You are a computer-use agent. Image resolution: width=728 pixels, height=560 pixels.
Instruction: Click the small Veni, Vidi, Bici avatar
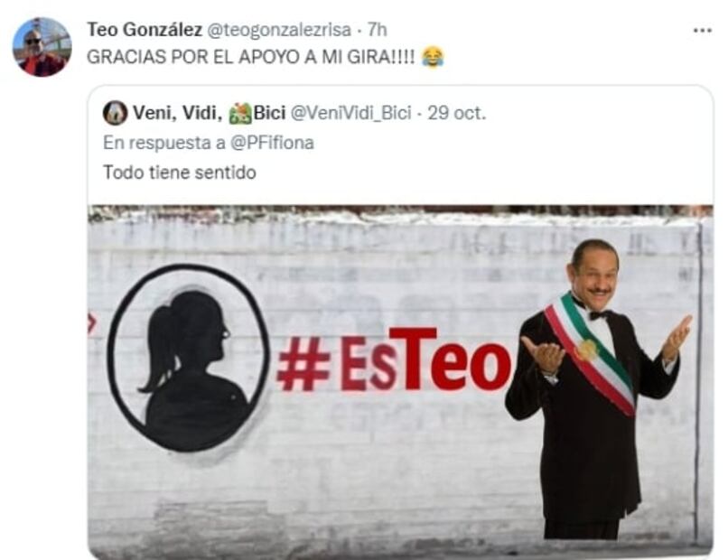tap(115, 113)
